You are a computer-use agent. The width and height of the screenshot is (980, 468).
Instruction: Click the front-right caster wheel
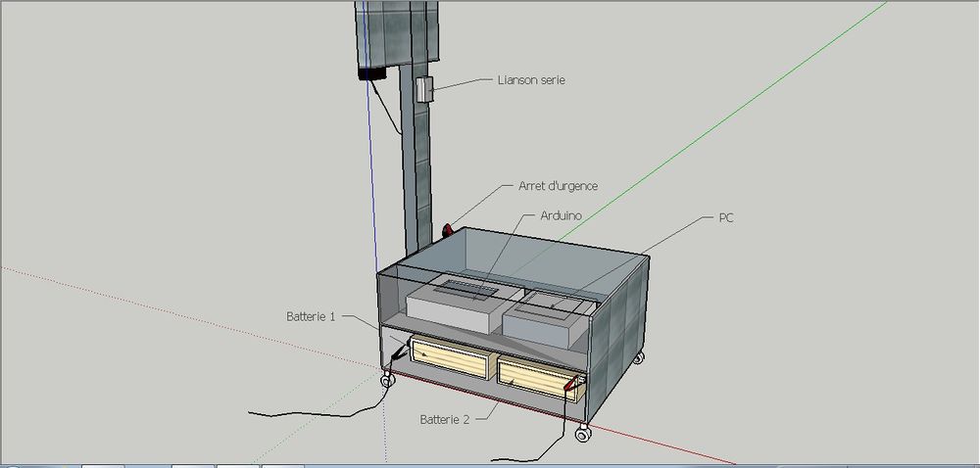[x=582, y=432]
